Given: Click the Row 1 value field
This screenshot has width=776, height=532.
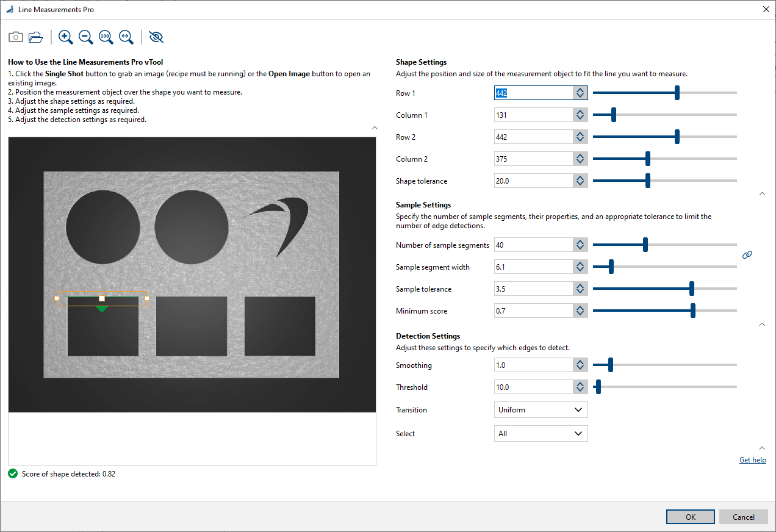Looking at the screenshot, I should 533,93.
